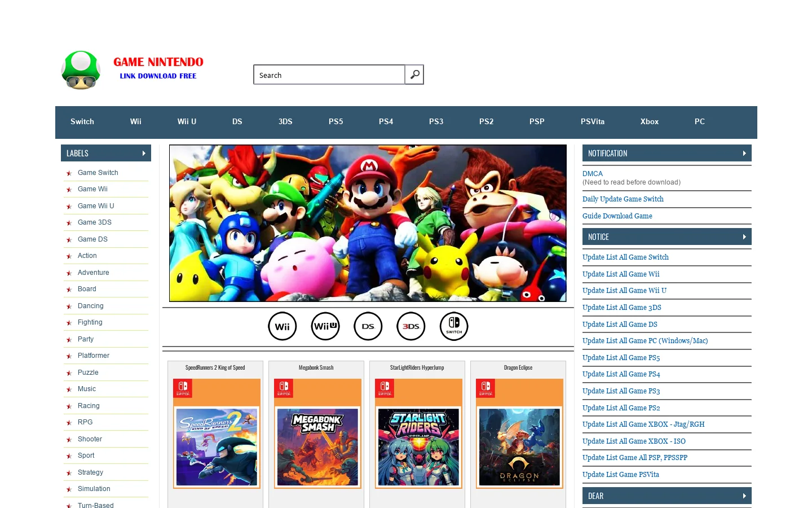
Task: Open the DMCA notification link
Action: click(593, 174)
